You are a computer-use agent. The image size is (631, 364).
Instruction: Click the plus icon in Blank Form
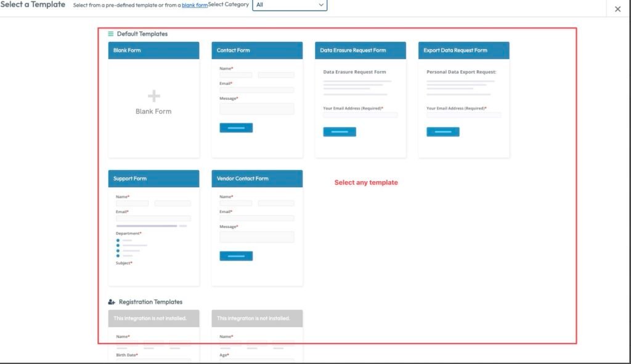pyautogui.click(x=153, y=96)
